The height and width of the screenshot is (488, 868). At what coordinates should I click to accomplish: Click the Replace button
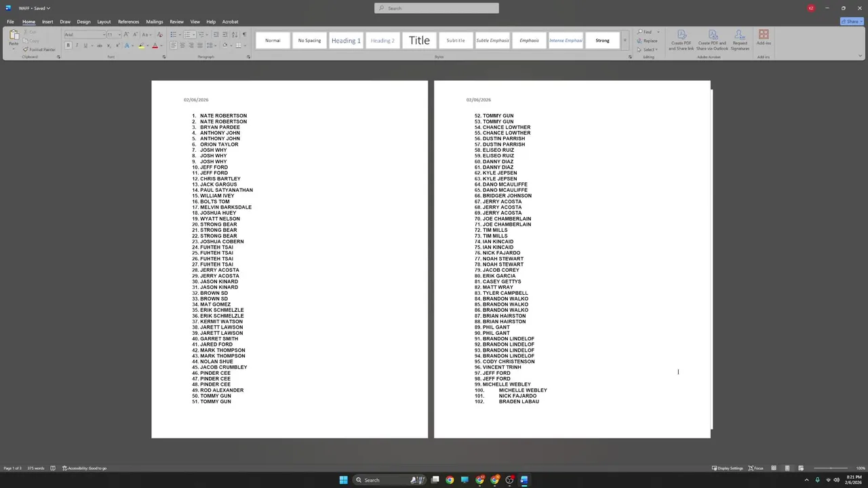647,41
